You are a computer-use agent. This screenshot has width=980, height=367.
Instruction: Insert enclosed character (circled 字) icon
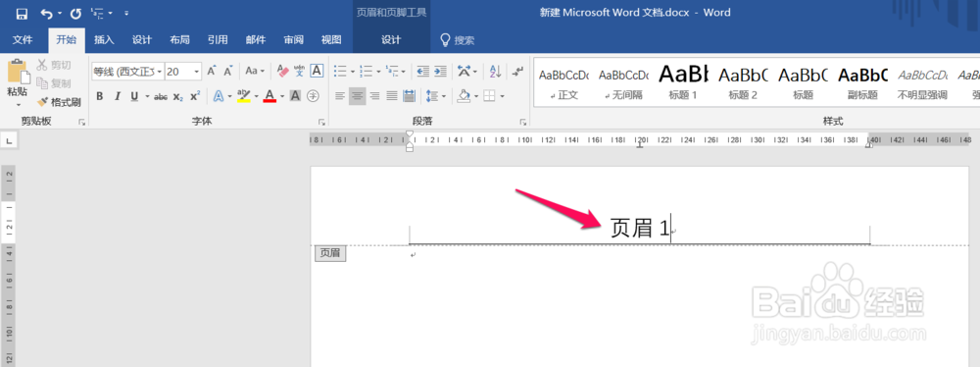[314, 96]
